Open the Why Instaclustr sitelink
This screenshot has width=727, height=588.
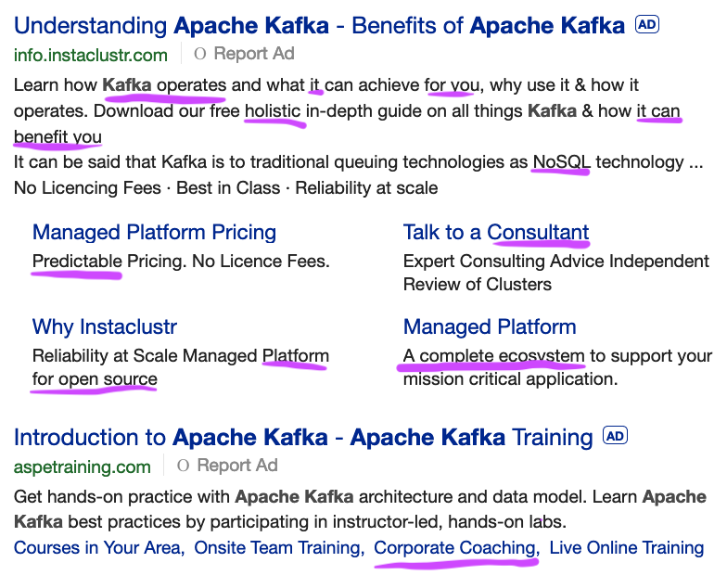tap(105, 326)
